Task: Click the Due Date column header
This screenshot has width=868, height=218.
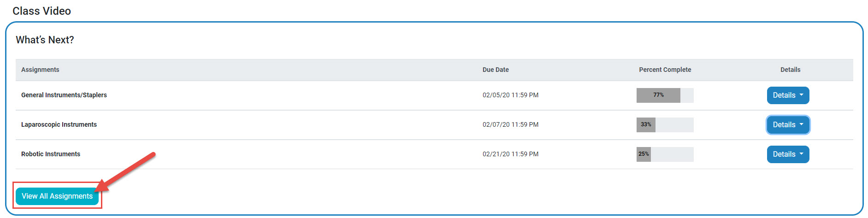Action: [x=496, y=70]
